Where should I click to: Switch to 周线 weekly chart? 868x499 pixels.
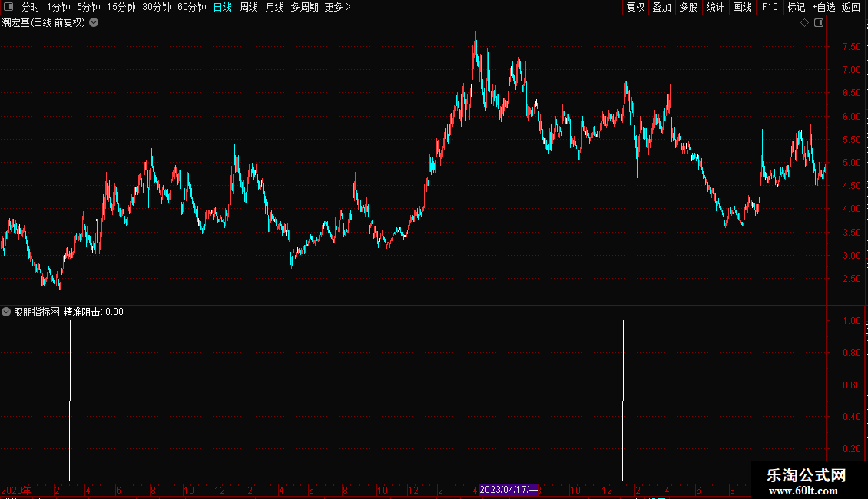click(249, 7)
